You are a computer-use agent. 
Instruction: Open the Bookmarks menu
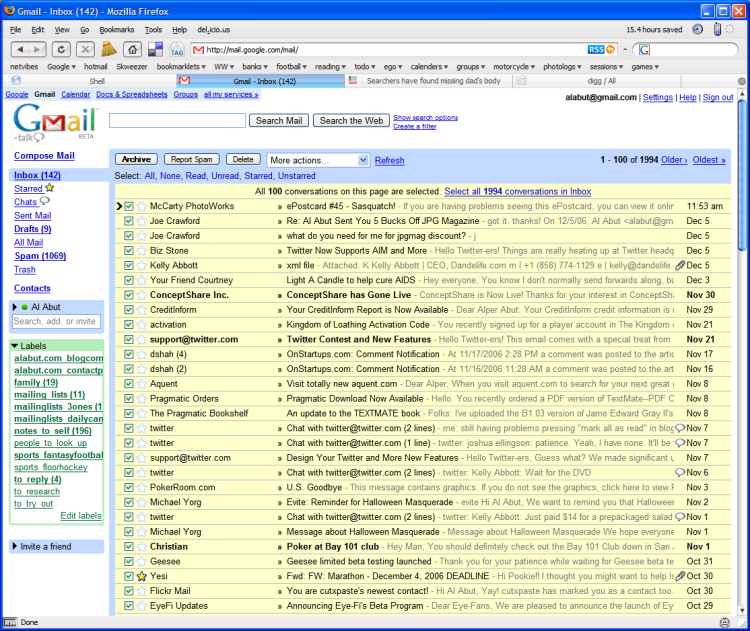pos(117,30)
